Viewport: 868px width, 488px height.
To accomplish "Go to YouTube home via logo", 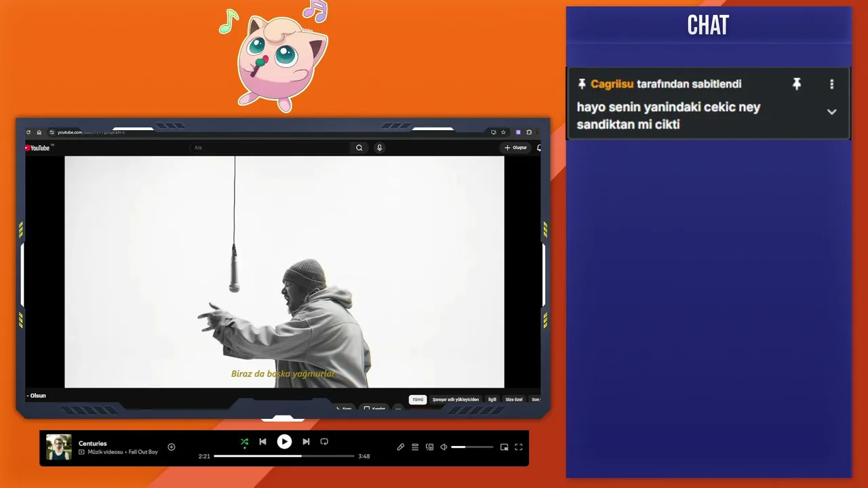I will [38, 148].
